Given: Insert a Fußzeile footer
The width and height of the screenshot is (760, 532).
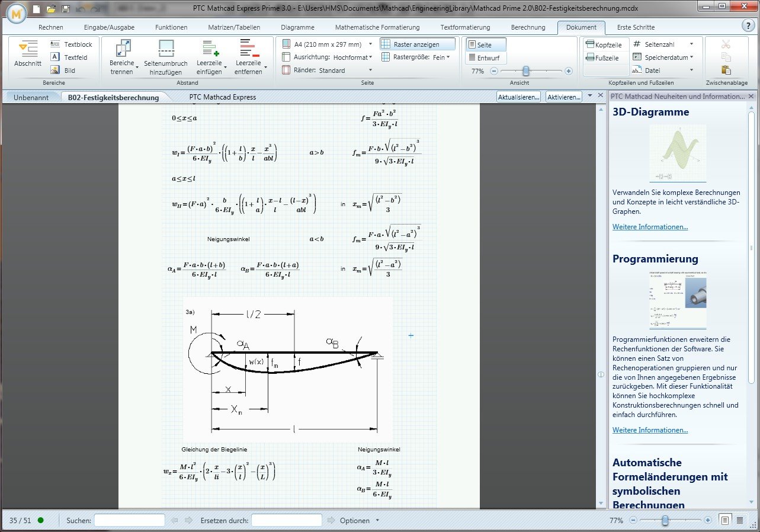Looking at the screenshot, I should pos(602,58).
